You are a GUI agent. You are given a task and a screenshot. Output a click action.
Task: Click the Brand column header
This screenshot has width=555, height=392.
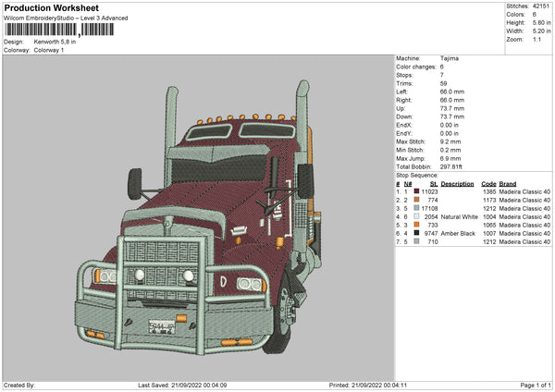(x=509, y=183)
